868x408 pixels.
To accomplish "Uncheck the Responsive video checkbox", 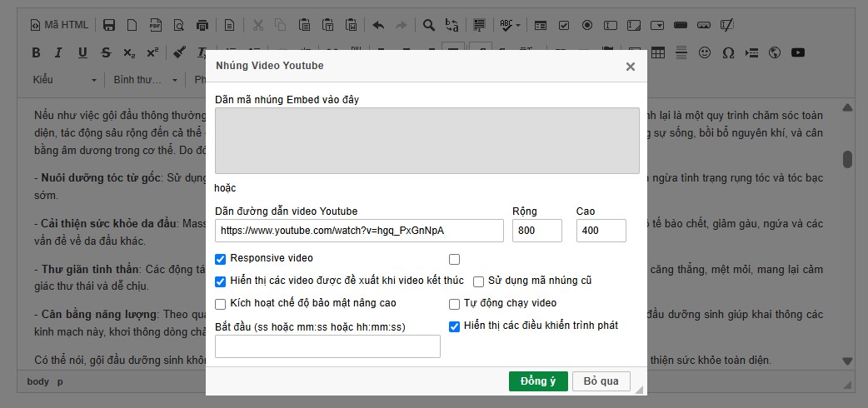I will click(x=220, y=258).
